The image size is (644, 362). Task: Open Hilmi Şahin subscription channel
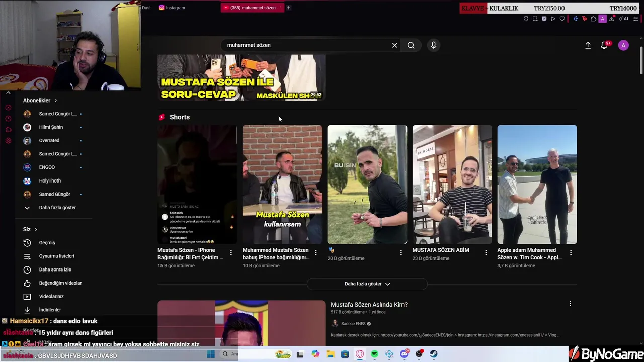tap(50, 127)
